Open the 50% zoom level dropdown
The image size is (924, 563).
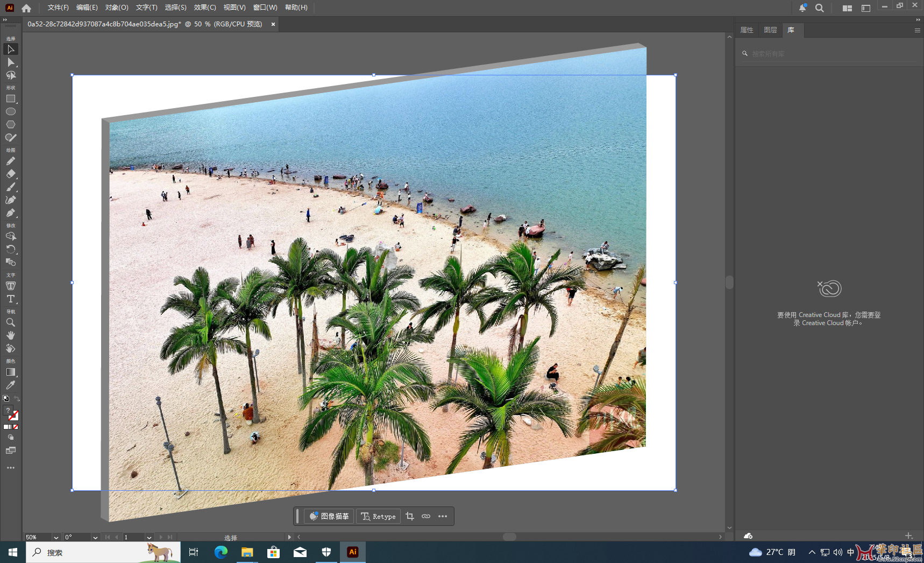coord(56,537)
